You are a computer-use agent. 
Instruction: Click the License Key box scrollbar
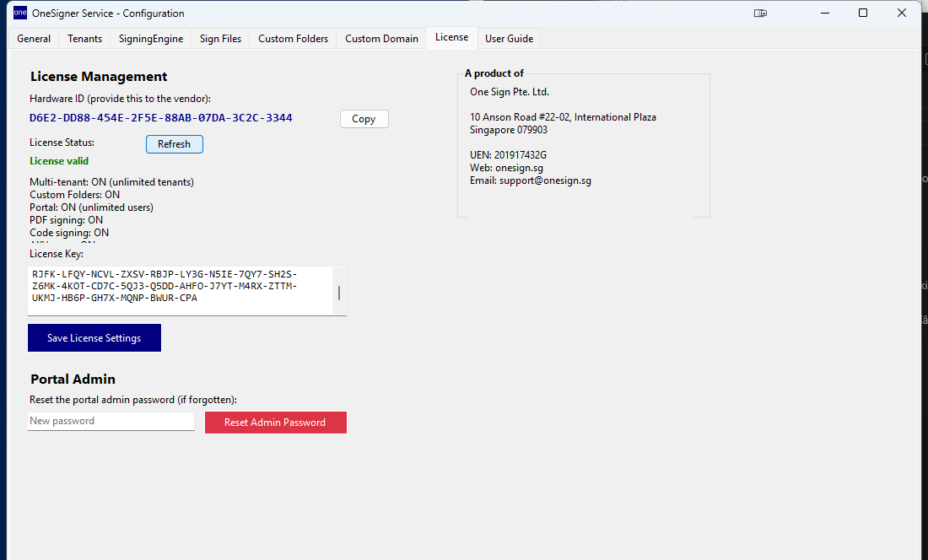(339, 292)
